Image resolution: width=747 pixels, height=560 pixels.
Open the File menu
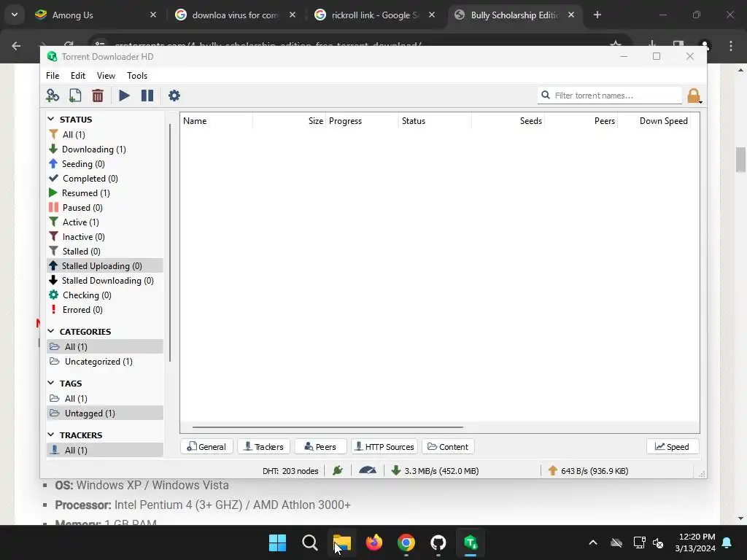pos(53,76)
